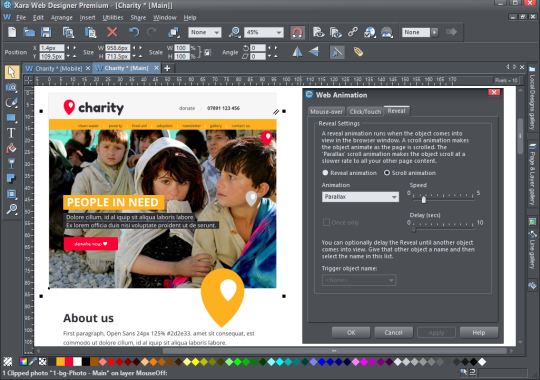
Task: Toggle the aspect ratio lock button
Action: (x=207, y=52)
